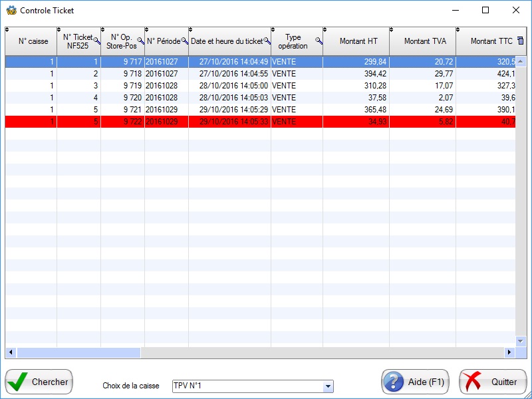The width and height of the screenshot is (532, 399).
Task: Click the Quitter button
Action: pos(493,382)
